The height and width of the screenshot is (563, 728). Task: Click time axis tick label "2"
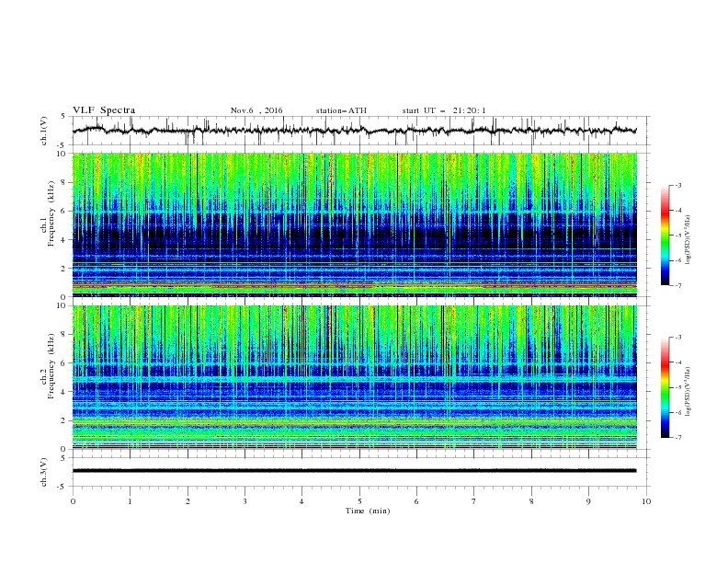(x=188, y=501)
